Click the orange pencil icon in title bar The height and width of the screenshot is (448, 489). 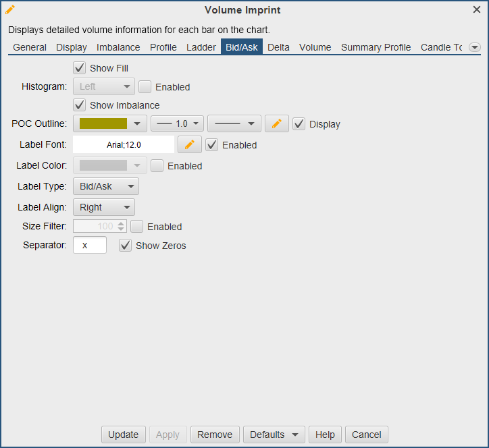pos(10,9)
